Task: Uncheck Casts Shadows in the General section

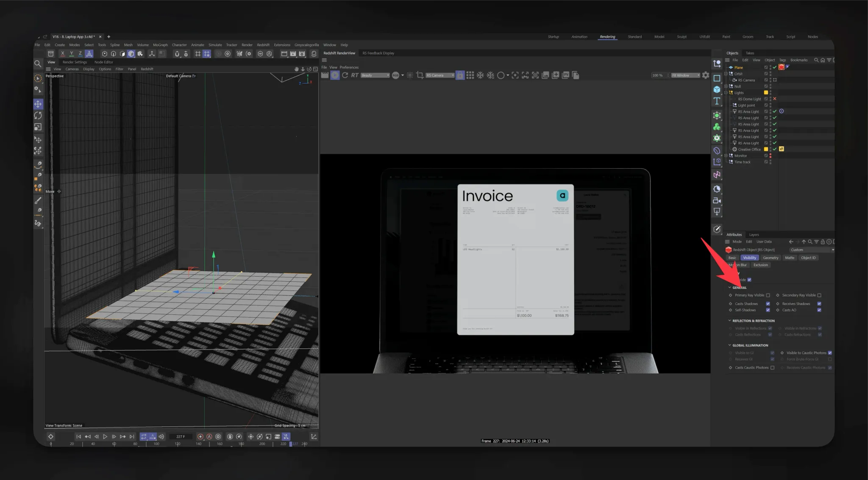Action: [768, 303]
